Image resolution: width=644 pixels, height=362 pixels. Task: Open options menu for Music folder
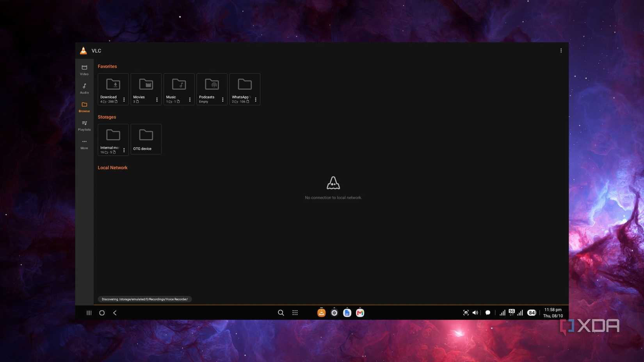click(190, 100)
